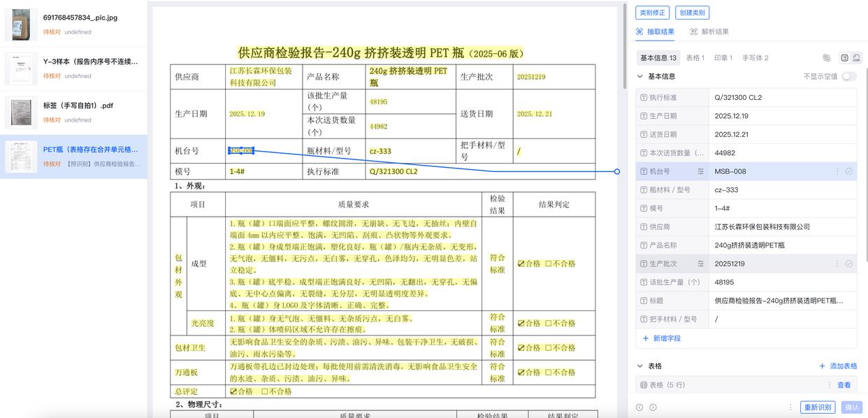
Task: Click text type icon beside 标题
Action: (644, 301)
